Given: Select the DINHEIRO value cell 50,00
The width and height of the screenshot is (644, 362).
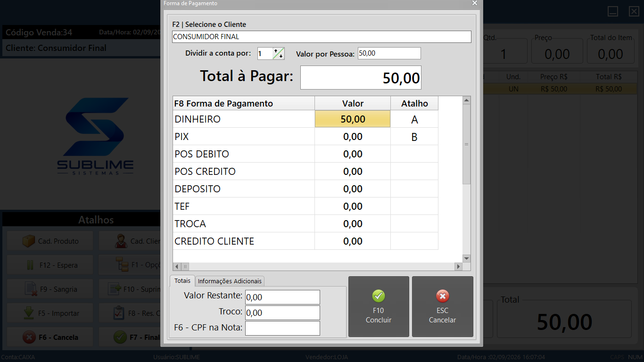Looking at the screenshot, I should 353,119.
